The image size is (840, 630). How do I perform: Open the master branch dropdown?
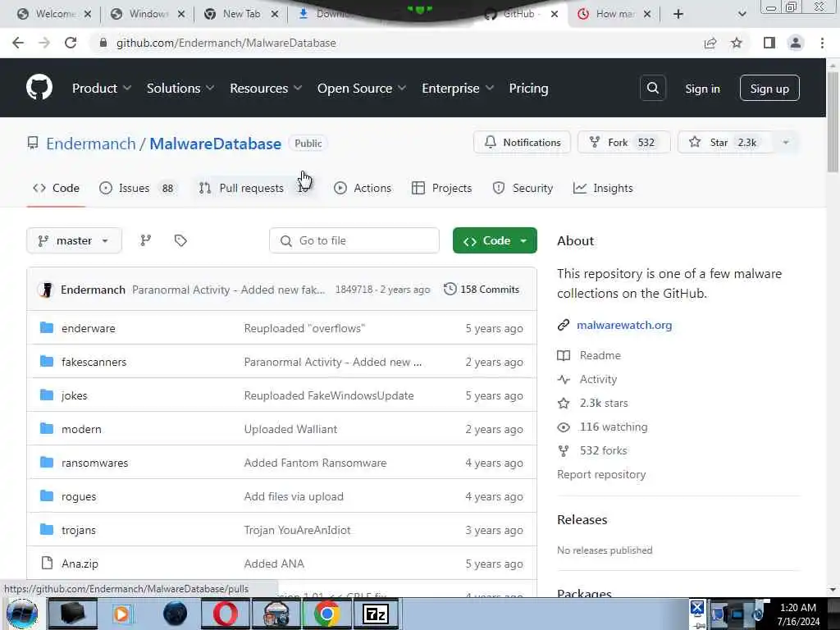(x=74, y=240)
